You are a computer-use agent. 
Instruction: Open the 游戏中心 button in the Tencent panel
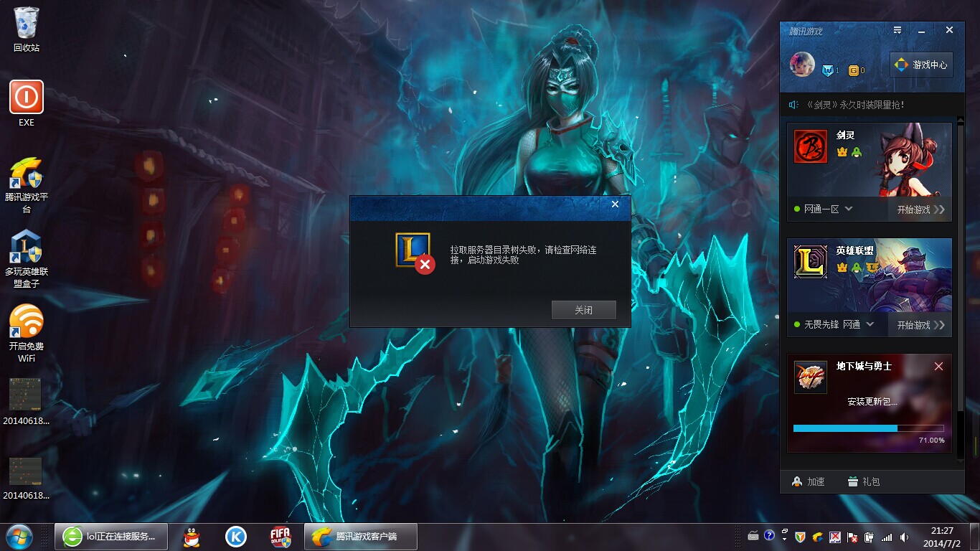click(x=921, y=65)
